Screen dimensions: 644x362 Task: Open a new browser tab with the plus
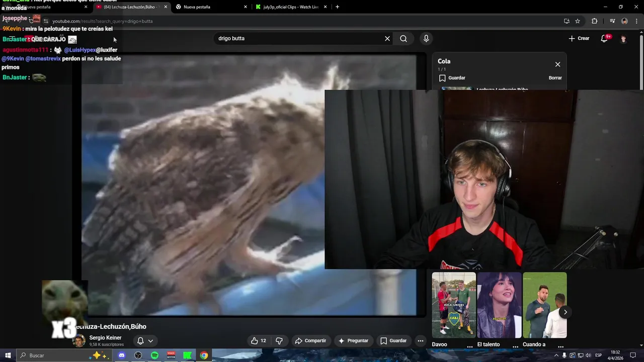click(x=337, y=7)
